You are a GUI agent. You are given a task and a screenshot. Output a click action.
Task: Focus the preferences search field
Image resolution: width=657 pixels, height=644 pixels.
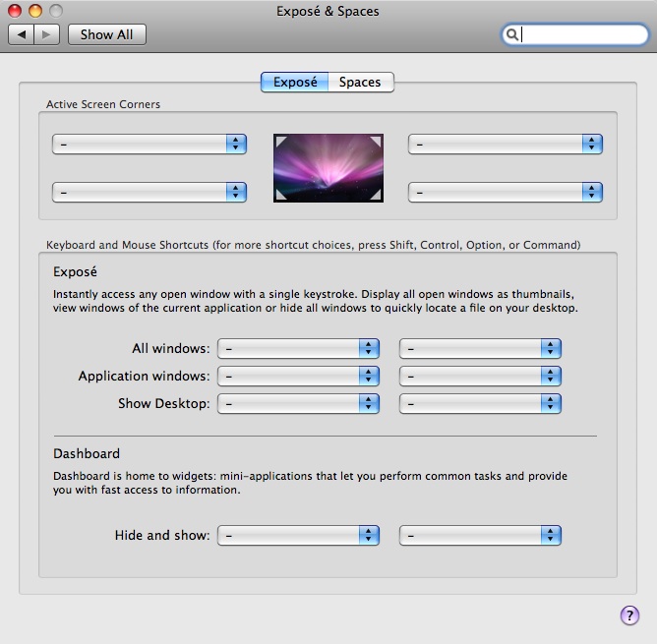[574, 34]
